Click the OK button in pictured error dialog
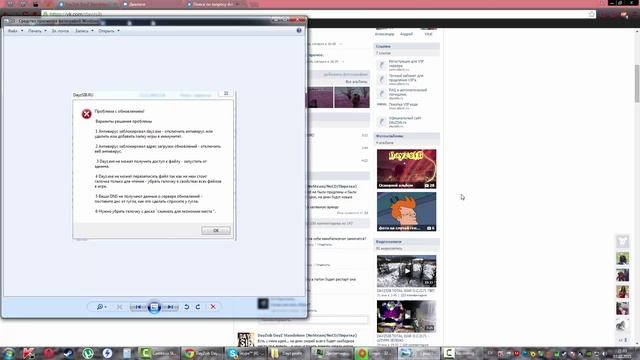This screenshot has height=360, width=640. [x=216, y=230]
